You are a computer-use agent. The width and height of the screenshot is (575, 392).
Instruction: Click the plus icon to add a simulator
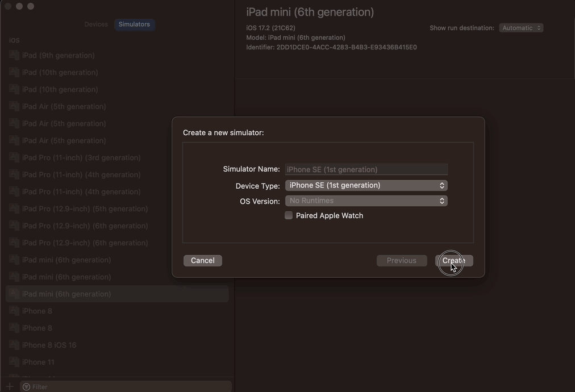[x=10, y=386]
